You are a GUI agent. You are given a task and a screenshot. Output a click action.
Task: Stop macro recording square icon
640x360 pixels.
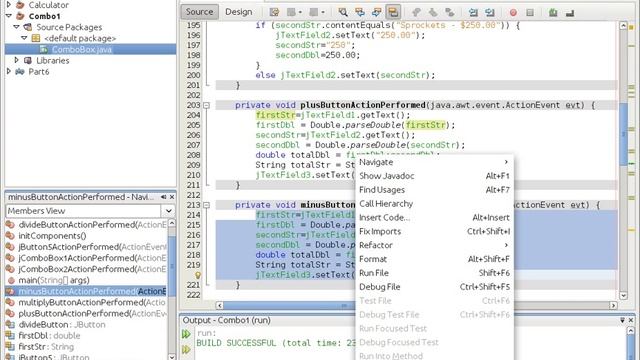tap(530, 12)
